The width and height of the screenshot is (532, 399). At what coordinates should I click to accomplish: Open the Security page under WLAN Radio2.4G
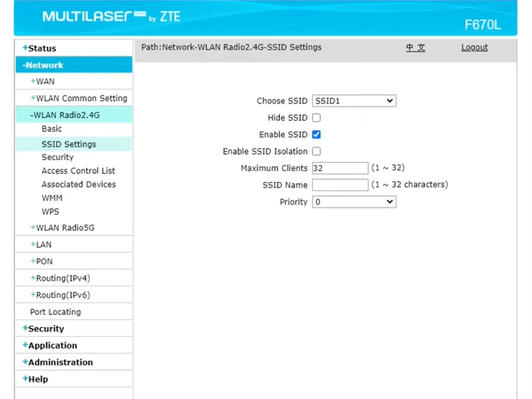pos(57,157)
